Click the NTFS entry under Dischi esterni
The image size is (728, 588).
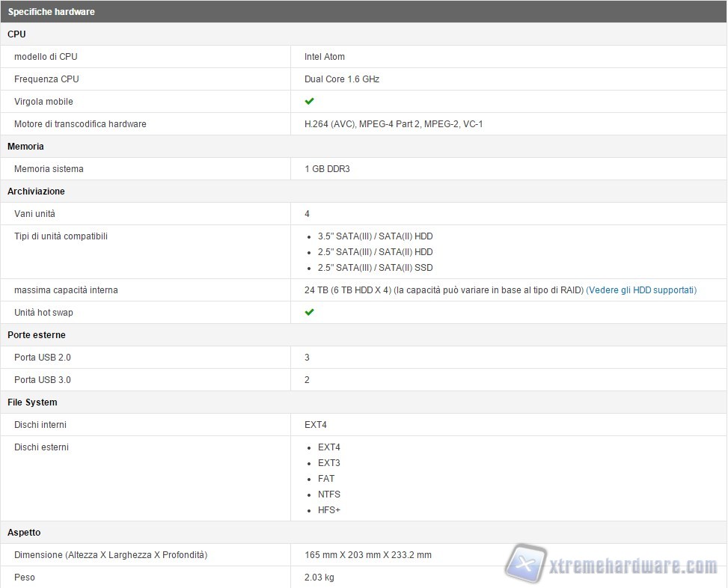(328, 494)
